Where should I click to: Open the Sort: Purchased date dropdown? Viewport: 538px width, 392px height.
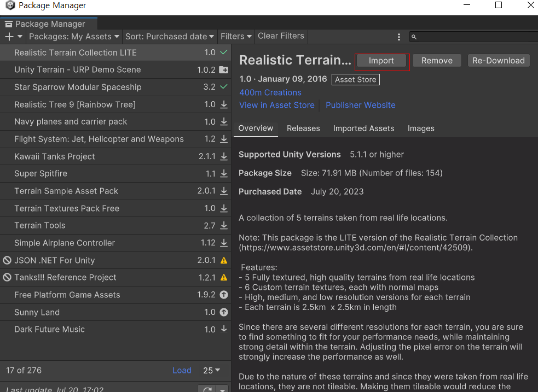(169, 37)
